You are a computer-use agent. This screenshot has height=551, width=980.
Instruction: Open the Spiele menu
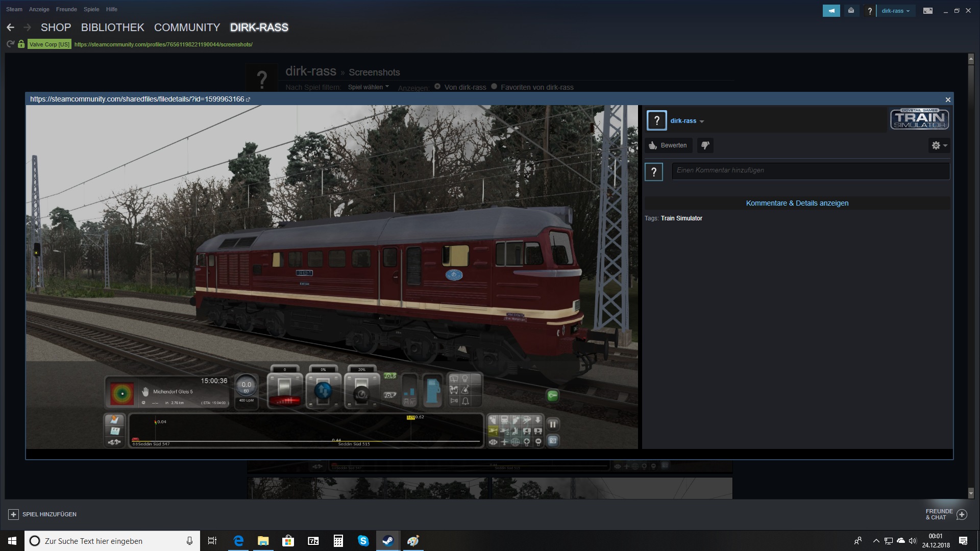(x=91, y=9)
